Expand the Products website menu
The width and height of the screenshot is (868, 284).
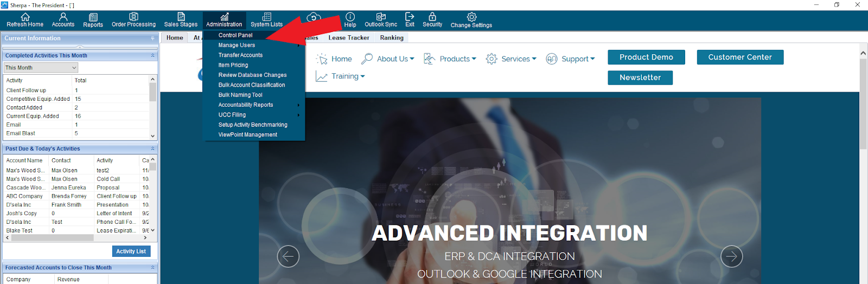tap(474, 59)
